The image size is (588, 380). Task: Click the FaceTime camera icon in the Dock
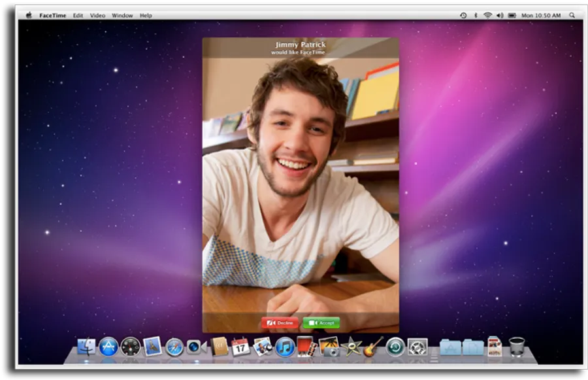tap(197, 347)
